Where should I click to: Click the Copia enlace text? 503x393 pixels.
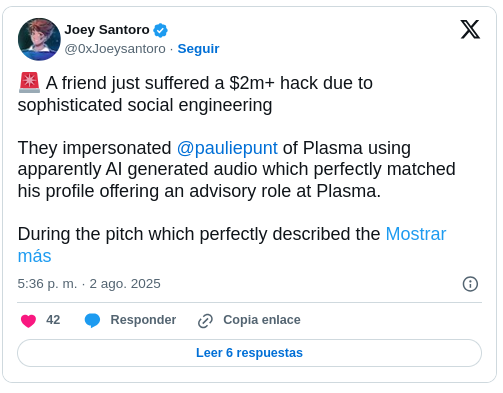[262, 320]
